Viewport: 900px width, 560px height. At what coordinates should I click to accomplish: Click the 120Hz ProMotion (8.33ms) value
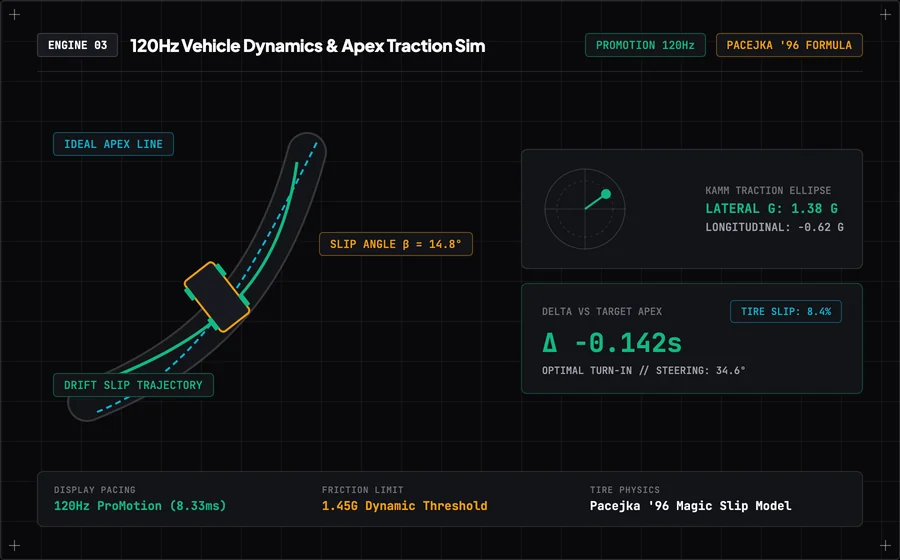coord(140,506)
